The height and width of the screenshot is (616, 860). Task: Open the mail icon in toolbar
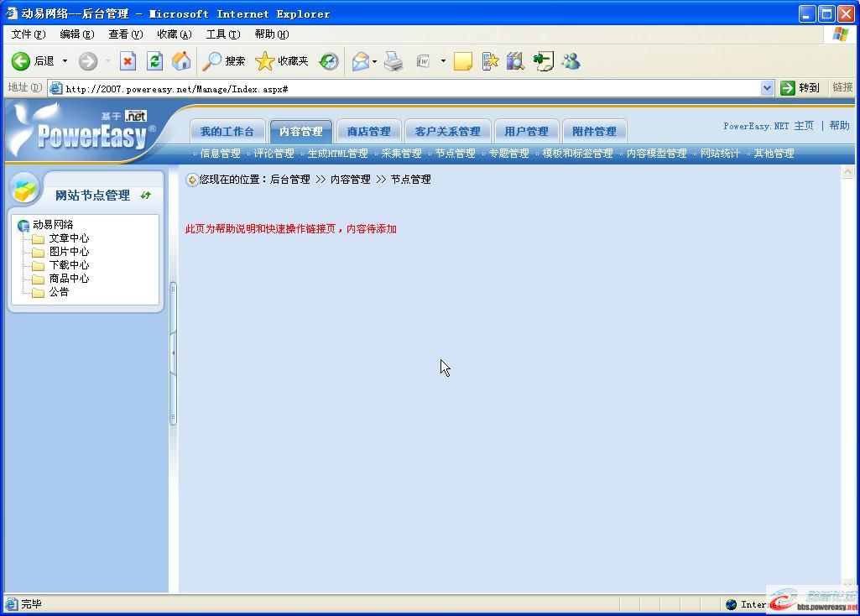(358, 60)
